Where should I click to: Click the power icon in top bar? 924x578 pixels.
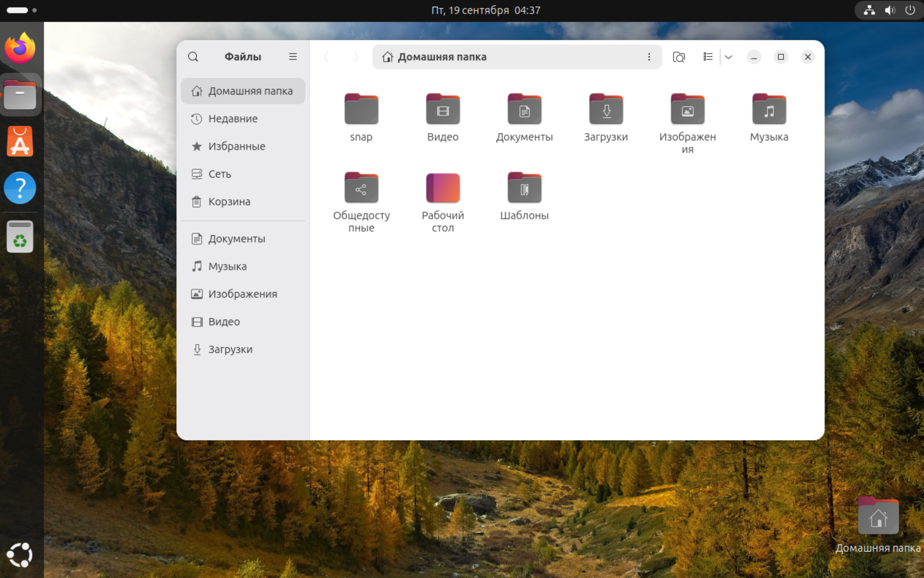910,10
